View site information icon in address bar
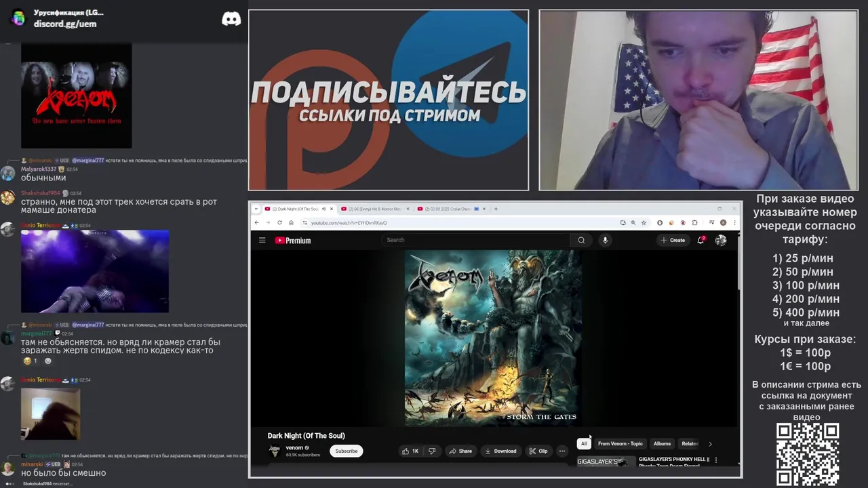This screenshot has height=488, width=868. point(305,222)
